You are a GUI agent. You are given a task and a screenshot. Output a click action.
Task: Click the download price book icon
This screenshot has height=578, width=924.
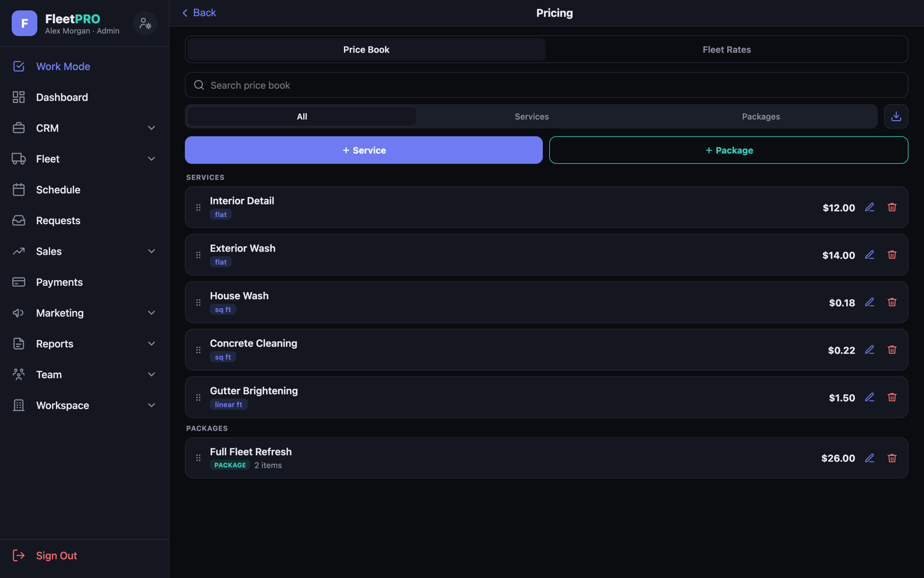(896, 117)
